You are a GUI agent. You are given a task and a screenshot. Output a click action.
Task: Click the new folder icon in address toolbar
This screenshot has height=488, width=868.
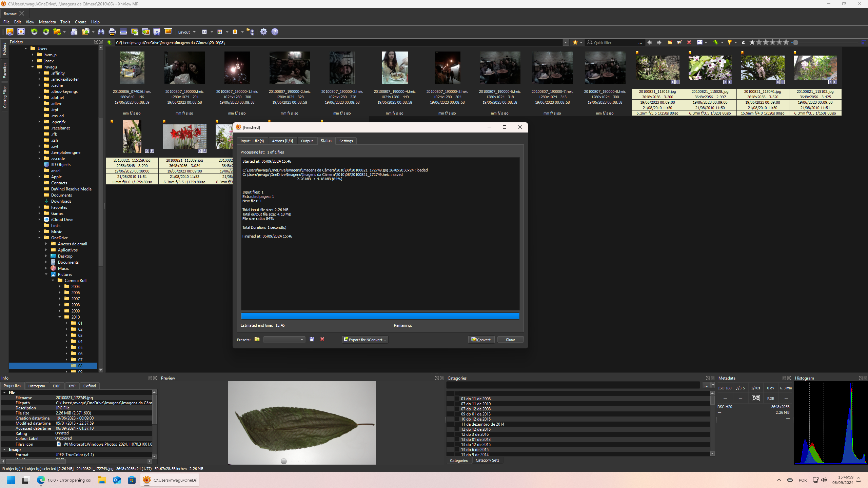click(x=670, y=42)
